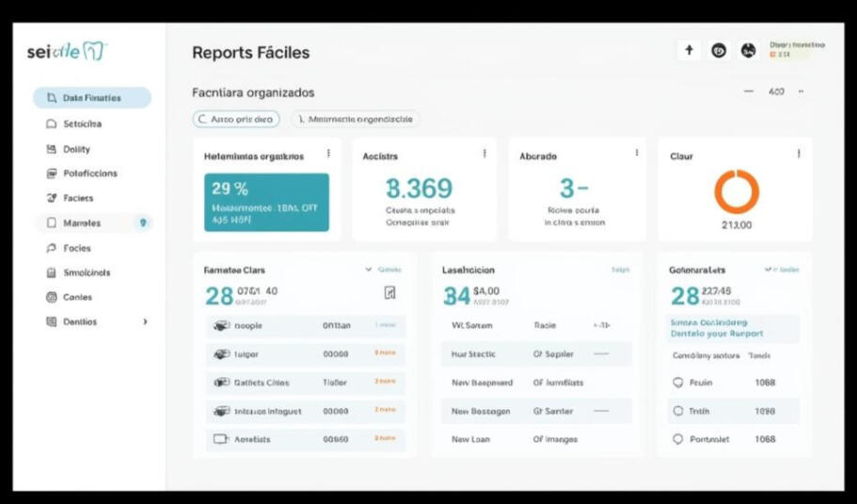The width and height of the screenshot is (857, 504).
Task: Click the orange donut chart in Claur card
Action: click(x=736, y=192)
